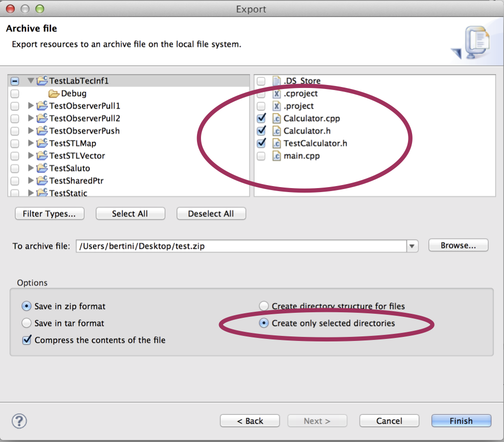504x442 pixels.
Task: Select Save in tar format option
Action: [x=26, y=323]
